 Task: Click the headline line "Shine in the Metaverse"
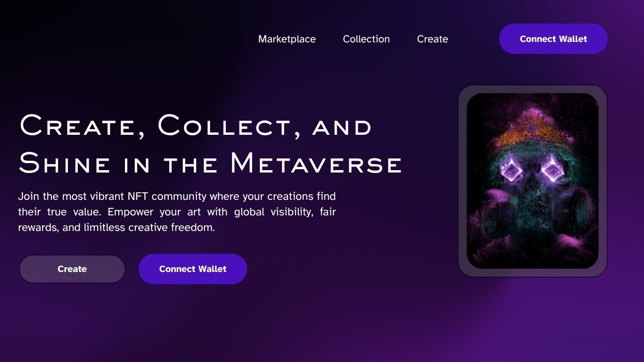point(210,164)
